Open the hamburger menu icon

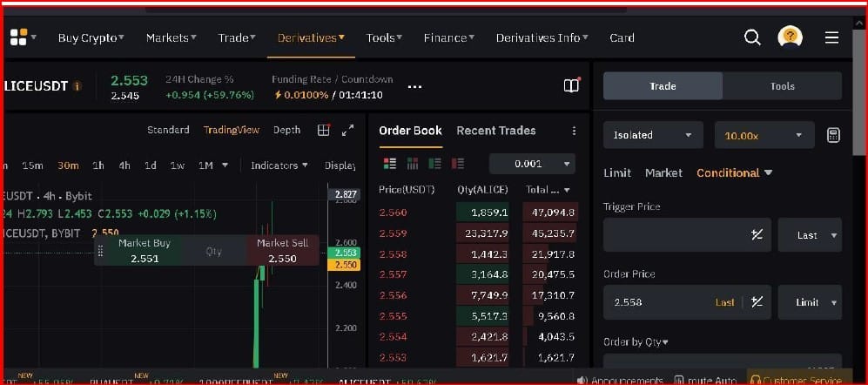click(831, 37)
